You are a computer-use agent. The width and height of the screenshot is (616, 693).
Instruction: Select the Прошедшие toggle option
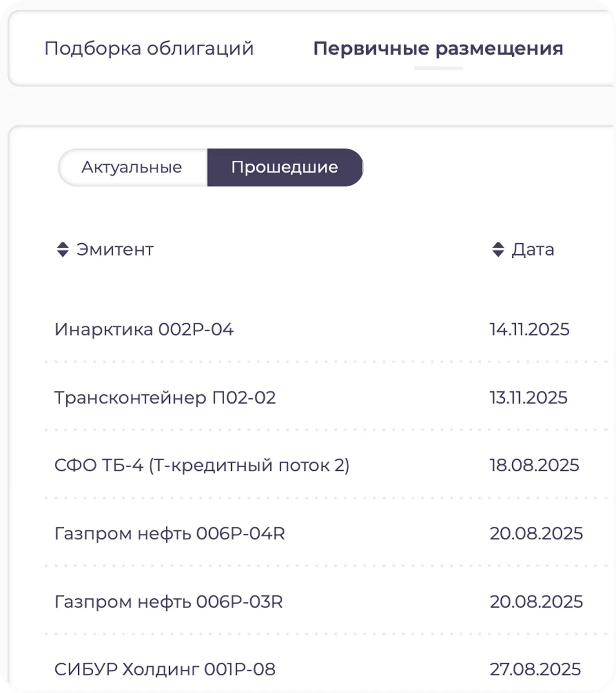coord(284,167)
